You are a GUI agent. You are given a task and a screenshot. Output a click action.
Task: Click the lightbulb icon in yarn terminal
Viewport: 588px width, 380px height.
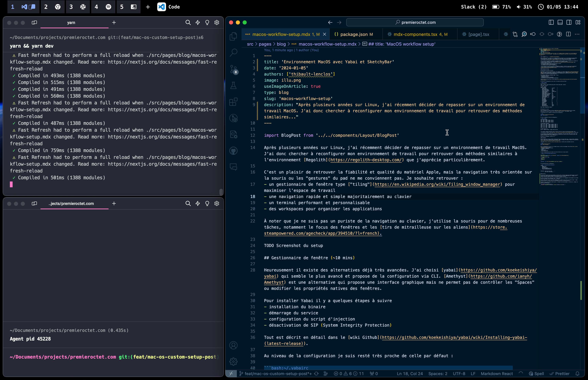(207, 22)
